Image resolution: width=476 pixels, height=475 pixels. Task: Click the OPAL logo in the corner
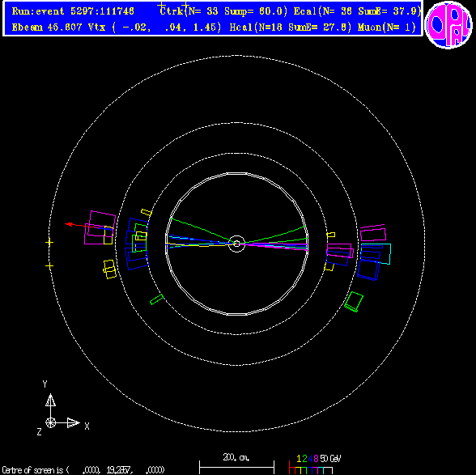[x=448, y=24]
